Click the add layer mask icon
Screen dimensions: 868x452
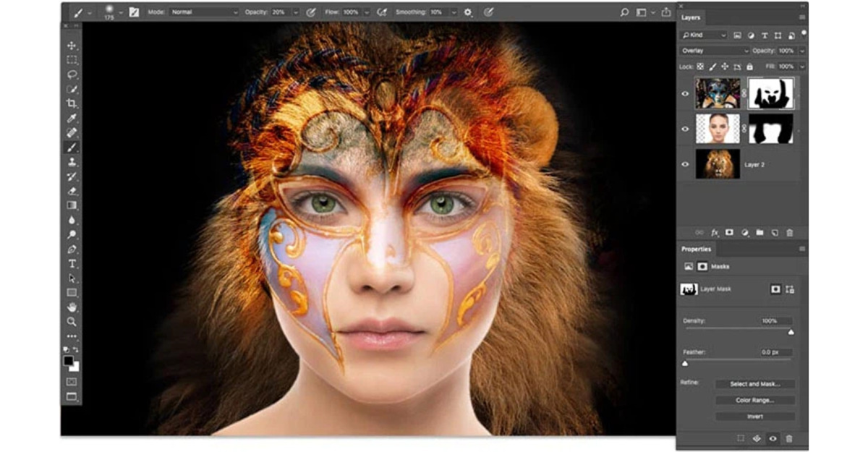[x=729, y=233]
